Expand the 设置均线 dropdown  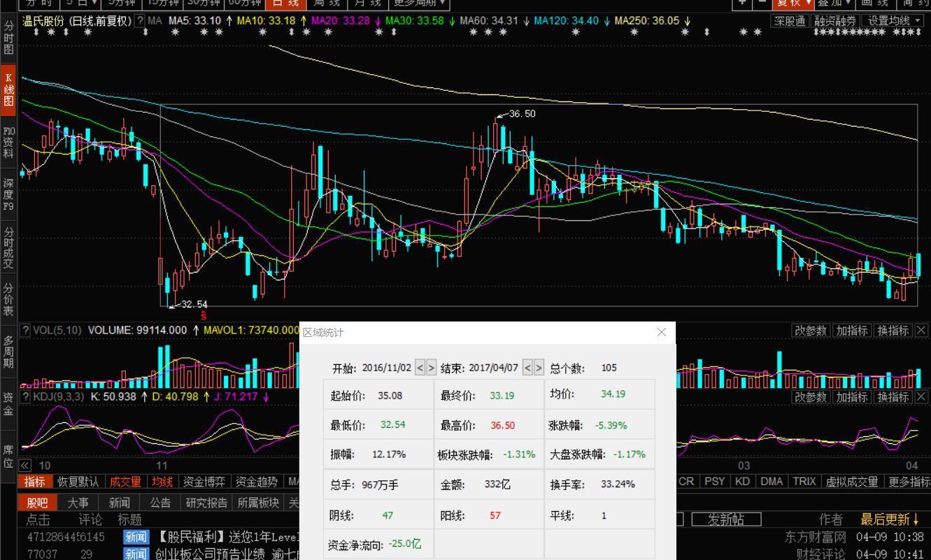895,20
